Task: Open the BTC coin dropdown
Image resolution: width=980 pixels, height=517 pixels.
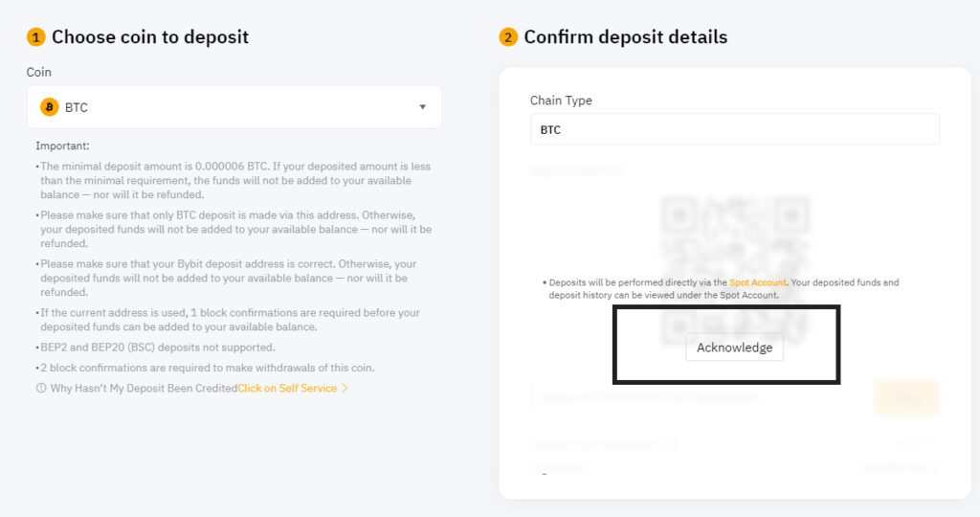Action: click(234, 107)
